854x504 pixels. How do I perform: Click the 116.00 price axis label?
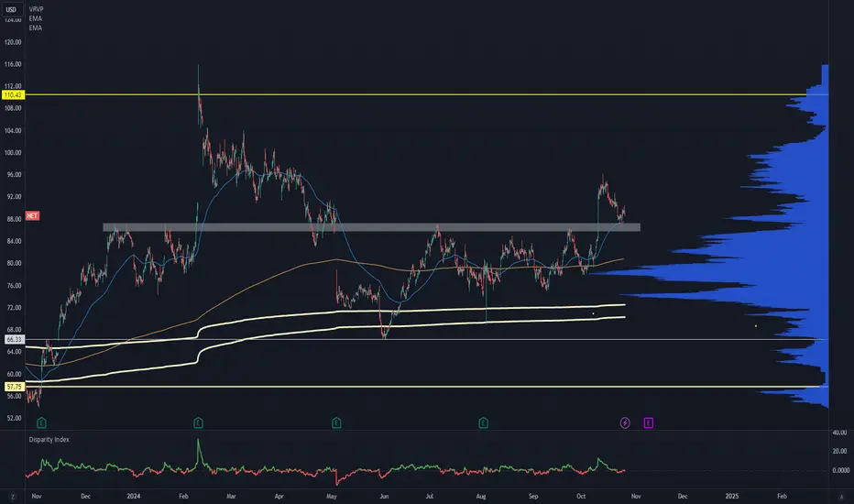[x=13, y=64]
